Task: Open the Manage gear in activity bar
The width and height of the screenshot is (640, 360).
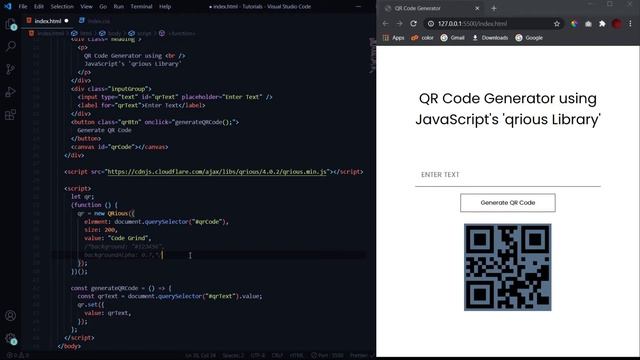Action: [x=11, y=338]
